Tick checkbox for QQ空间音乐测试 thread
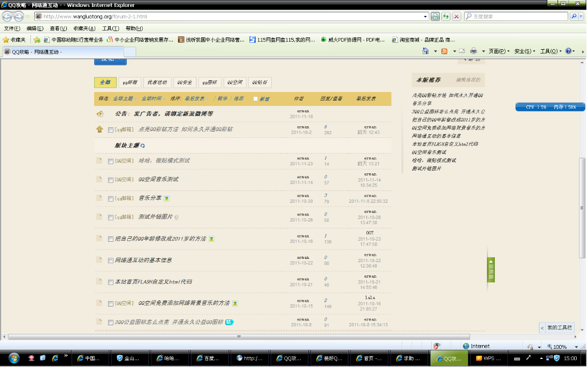Image resolution: width=588 pixels, height=368 pixels. (x=111, y=180)
